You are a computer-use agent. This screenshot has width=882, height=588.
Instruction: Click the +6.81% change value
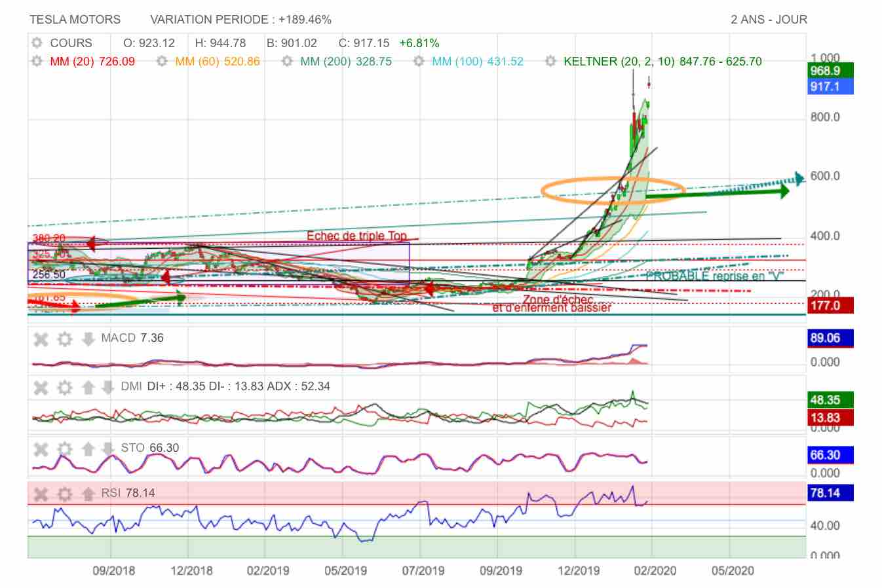tap(419, 43)
